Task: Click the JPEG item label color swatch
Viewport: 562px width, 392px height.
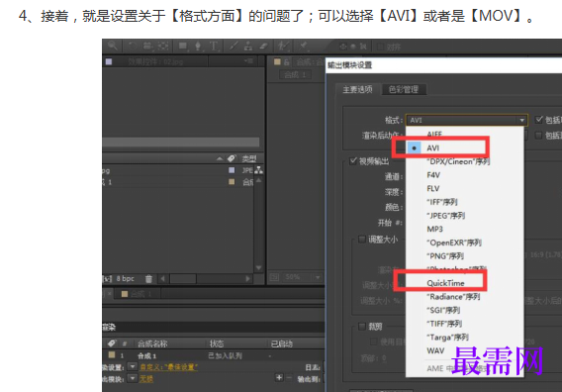Action: (x=232, y=170)
